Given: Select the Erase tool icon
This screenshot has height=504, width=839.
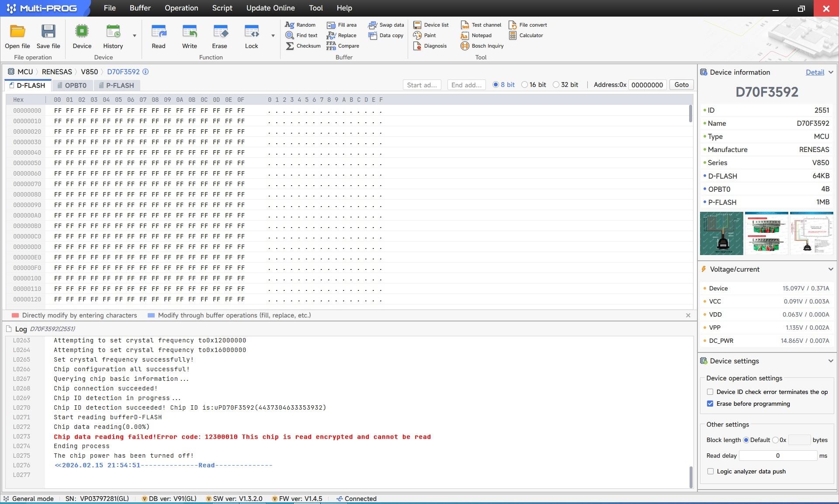Looking at the screenshot, I should (220, 32).
